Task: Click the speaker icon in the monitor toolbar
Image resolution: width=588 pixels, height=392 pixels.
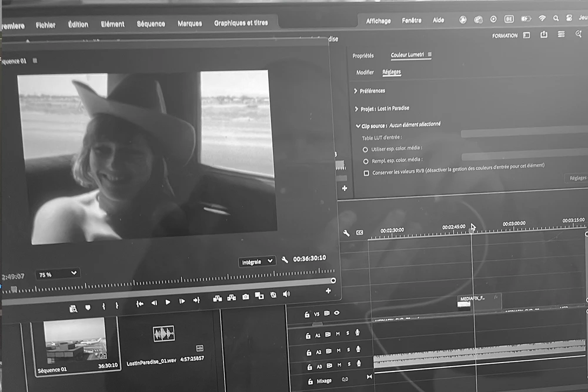Action: point(286,294)
